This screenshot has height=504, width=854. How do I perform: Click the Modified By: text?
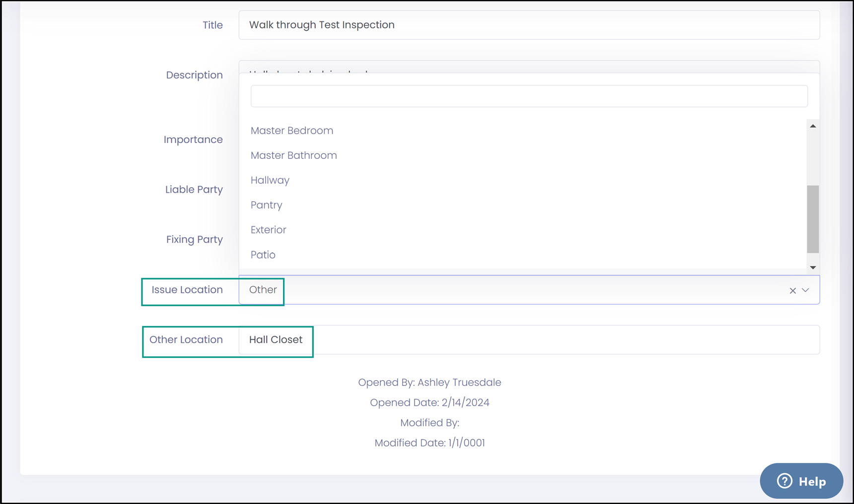[x=429, y=423]
